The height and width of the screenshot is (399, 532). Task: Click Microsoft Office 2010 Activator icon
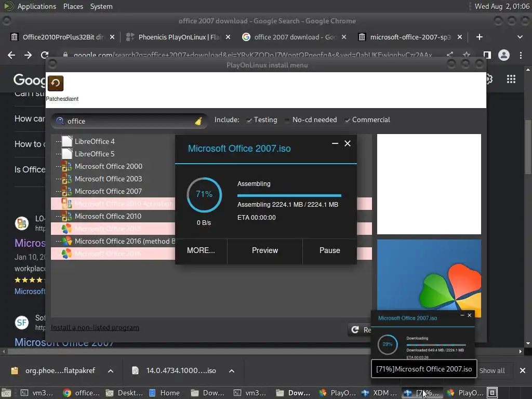pos(66,204)
